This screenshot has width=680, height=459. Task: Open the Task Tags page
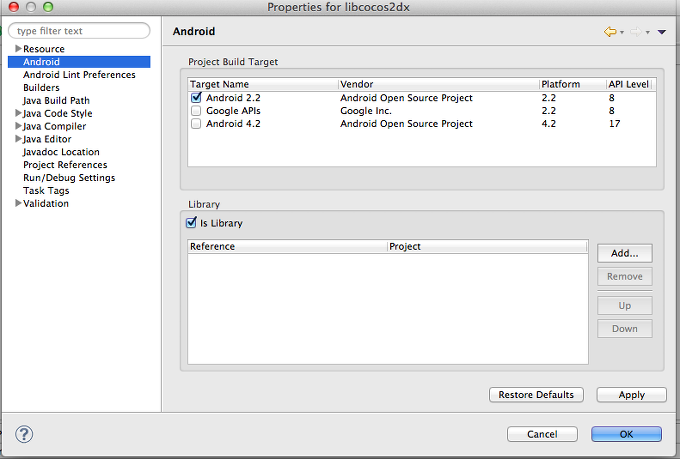(46, 191)
